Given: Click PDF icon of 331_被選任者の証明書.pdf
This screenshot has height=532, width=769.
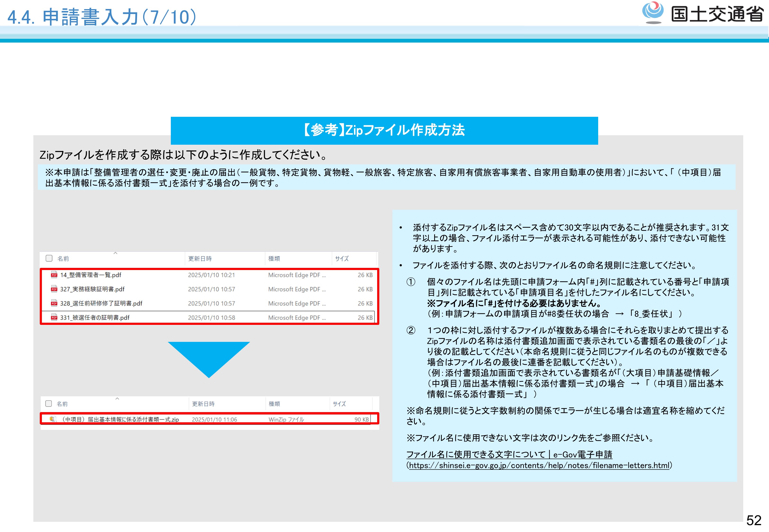Looking at the screenshot, I should click(54, 317).
